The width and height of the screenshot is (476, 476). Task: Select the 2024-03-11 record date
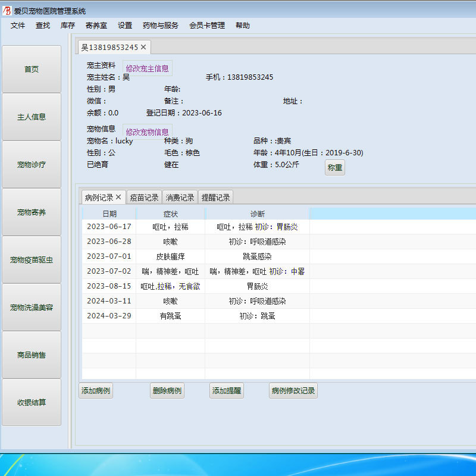coord(109,301)
